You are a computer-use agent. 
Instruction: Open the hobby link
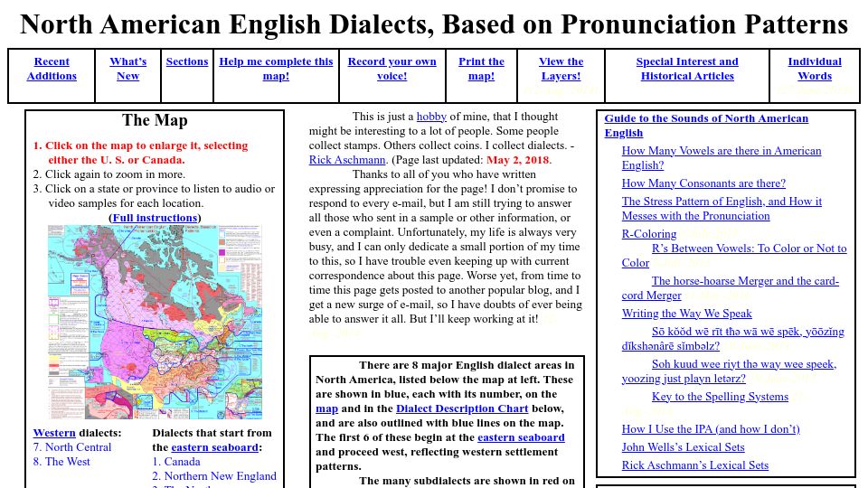tap(431, 117)
